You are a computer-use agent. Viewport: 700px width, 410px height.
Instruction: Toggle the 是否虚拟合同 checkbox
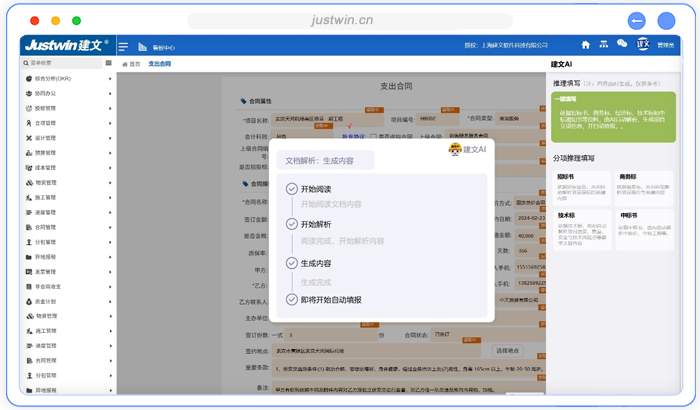(373, 136)
